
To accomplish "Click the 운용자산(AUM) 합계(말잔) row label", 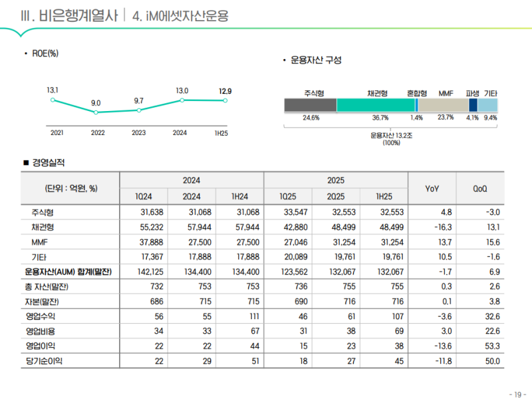I will tap(68, 271).
